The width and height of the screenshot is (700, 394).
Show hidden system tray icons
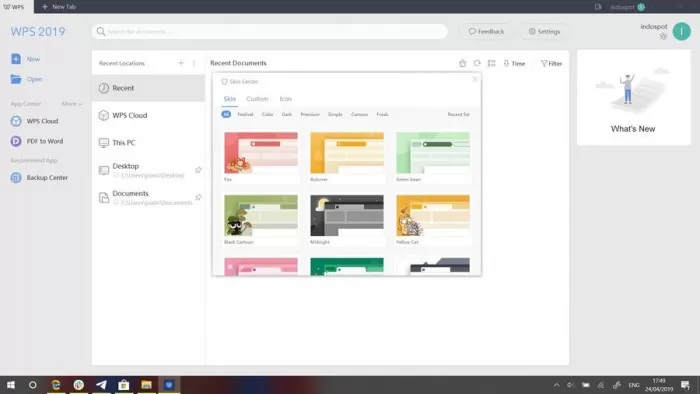(x=556, y=385)
